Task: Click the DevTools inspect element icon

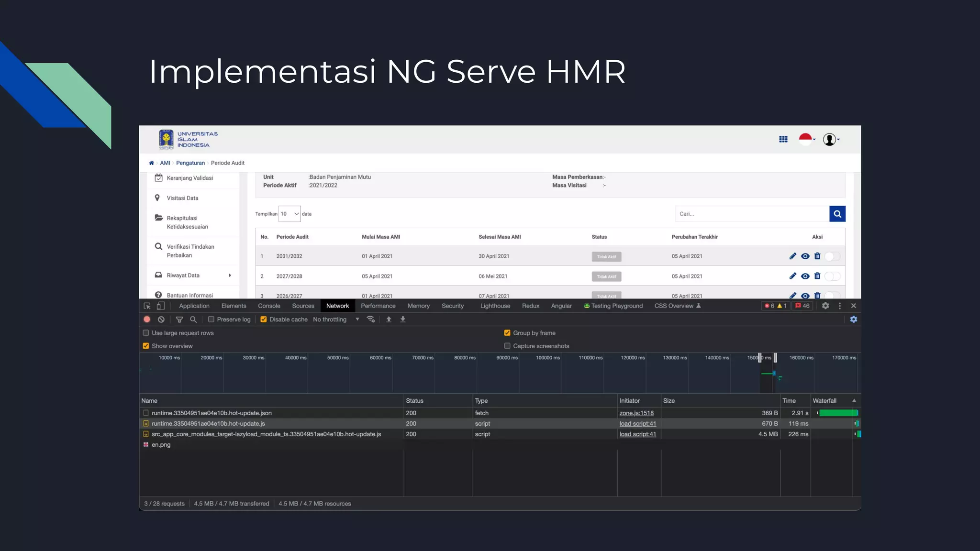Action: [147, 306]
